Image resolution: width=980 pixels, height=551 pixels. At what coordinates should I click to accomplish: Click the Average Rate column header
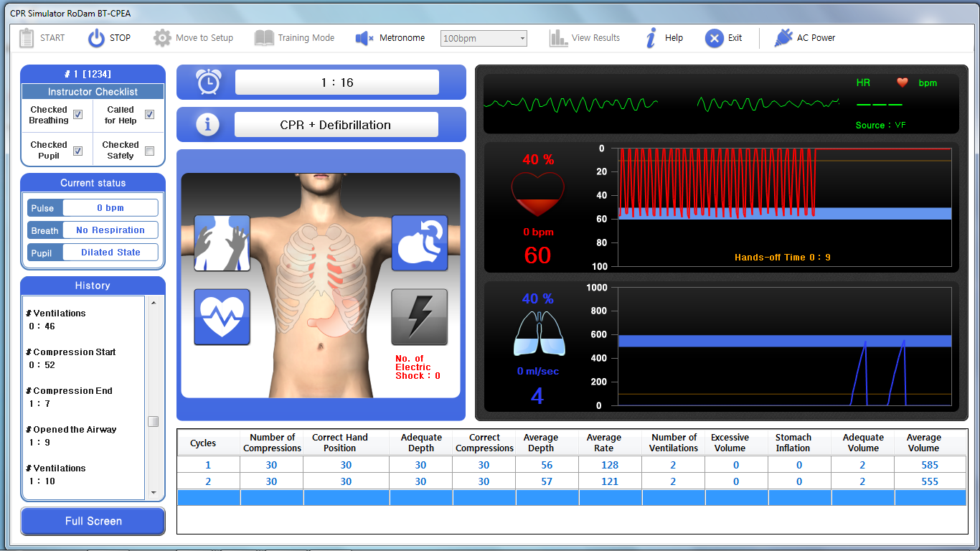603,443
